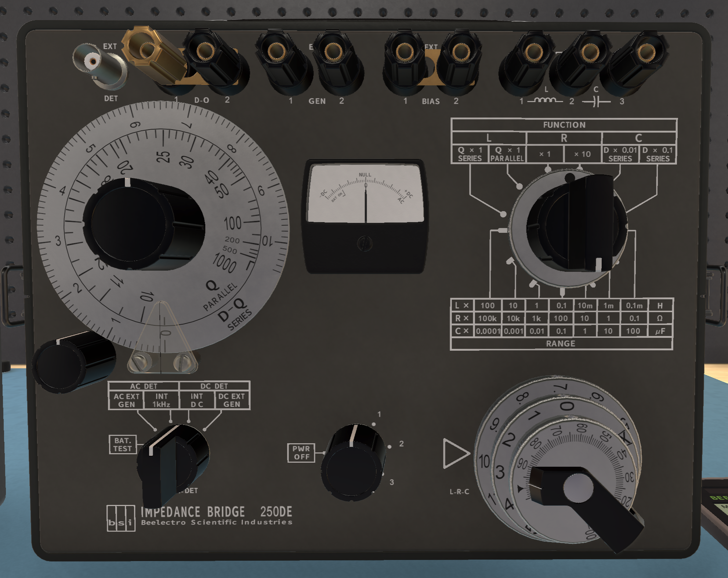Click the left cursor mounting screw

[140, 361]
